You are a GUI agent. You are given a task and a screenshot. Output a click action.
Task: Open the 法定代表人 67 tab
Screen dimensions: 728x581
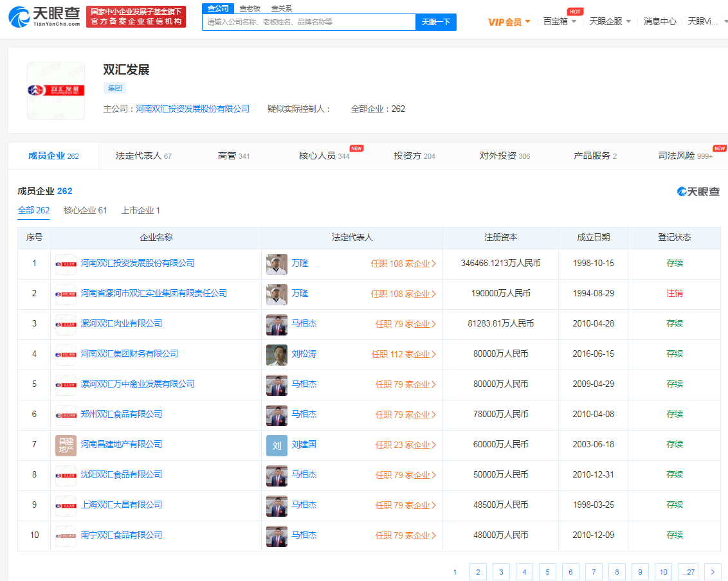pyautogui.click(x=143, y=156)
